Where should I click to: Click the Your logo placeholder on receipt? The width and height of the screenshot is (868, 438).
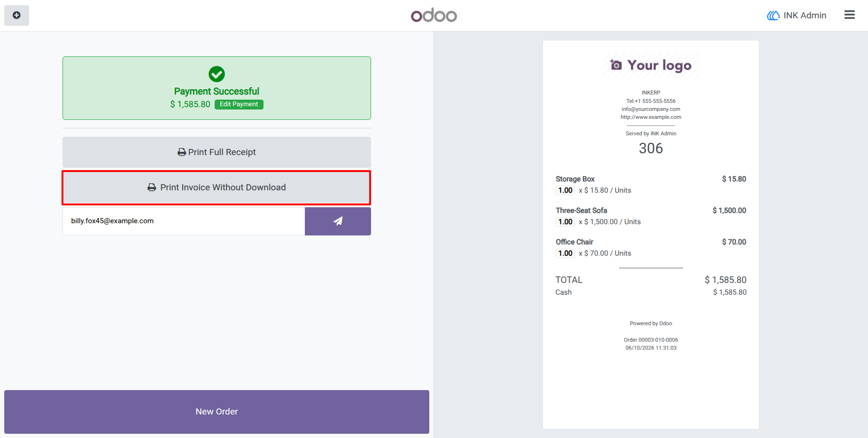coord(651,65)
